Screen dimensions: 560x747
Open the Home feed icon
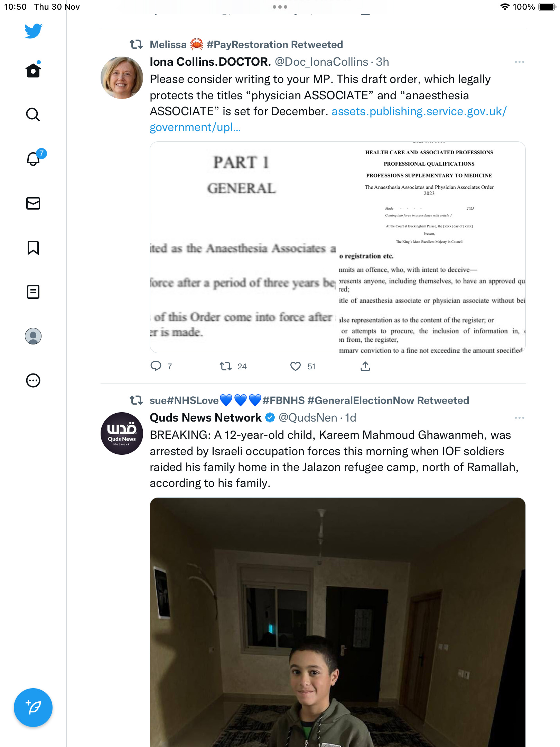pos(33,70)
